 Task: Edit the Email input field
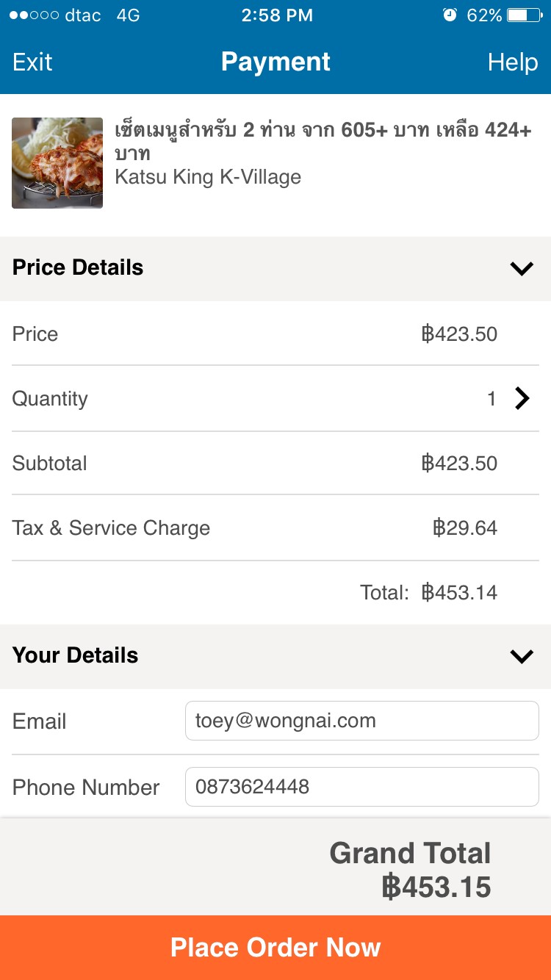(x=362, y=721)
